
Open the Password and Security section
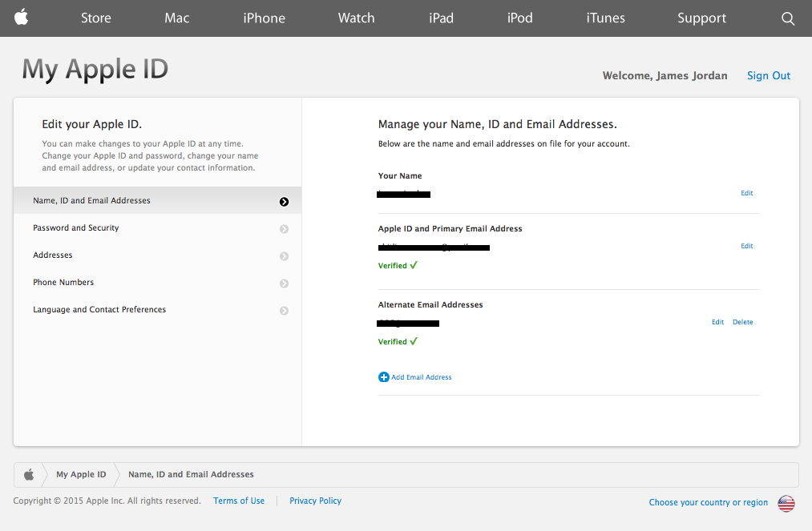157,227
